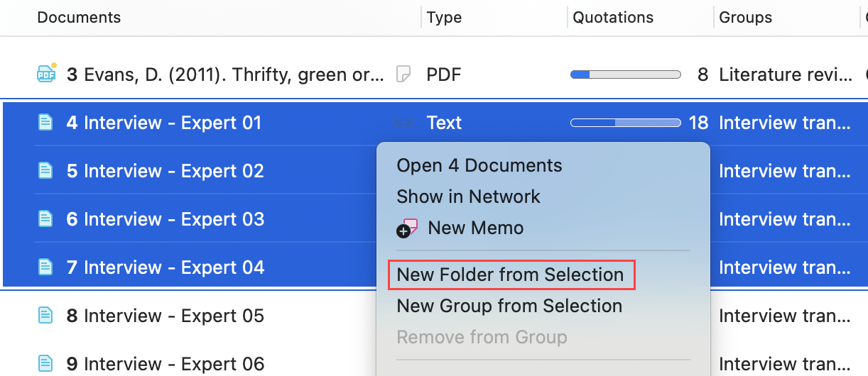
Task: Click document icon beside Interview Expert 04
Action: (x=45, y=267)
